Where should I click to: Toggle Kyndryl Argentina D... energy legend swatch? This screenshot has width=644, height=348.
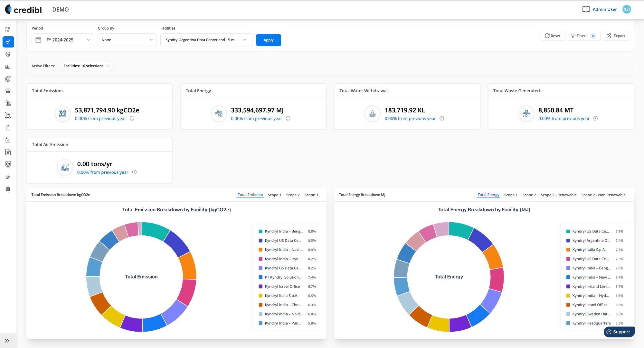tap(568, 241)
